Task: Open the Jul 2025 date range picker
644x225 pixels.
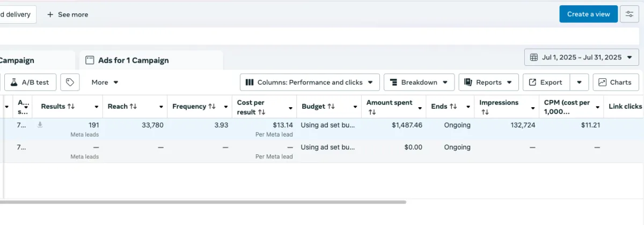Action: point(581,57)
